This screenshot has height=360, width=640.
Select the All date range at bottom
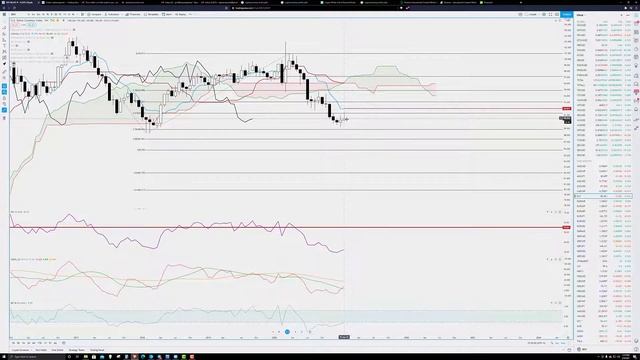55,343
